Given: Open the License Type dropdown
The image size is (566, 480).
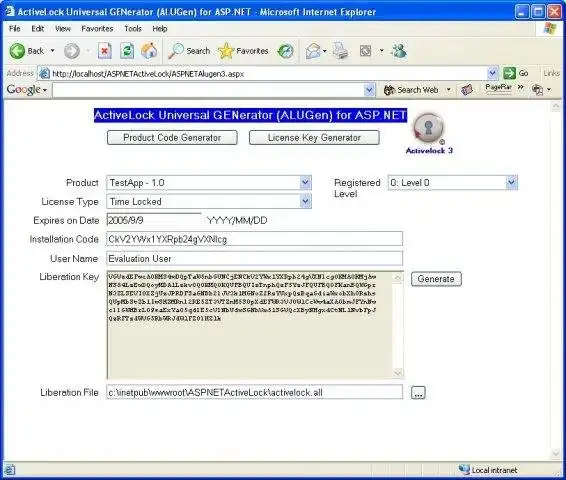Looking at the screenshot, I should 209,201.
